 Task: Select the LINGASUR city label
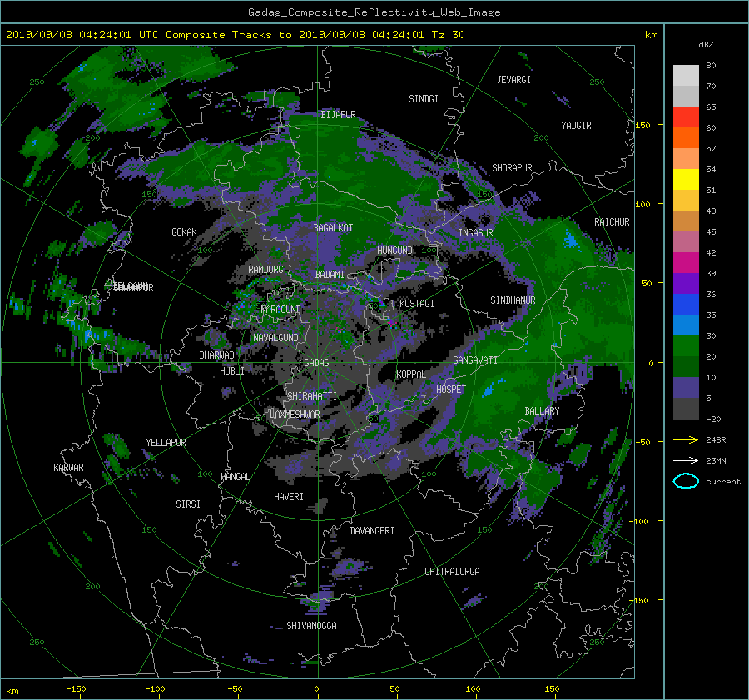click(473, 233)
